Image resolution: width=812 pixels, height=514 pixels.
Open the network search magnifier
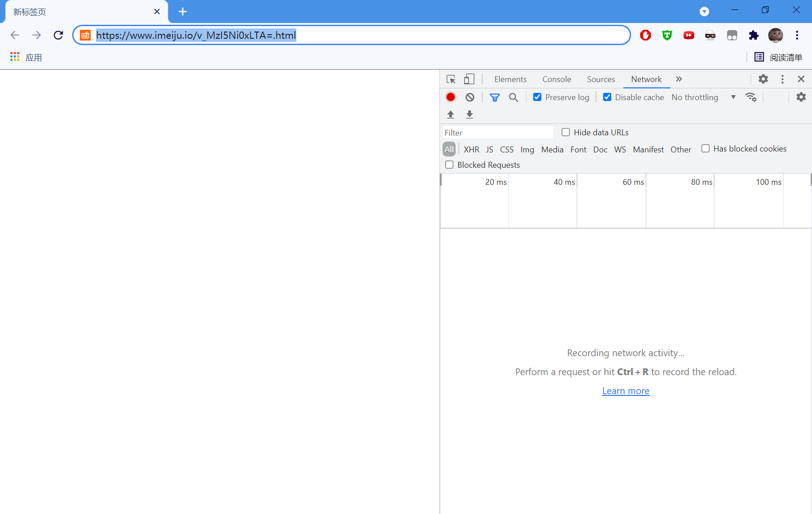[x=514, y=97]
